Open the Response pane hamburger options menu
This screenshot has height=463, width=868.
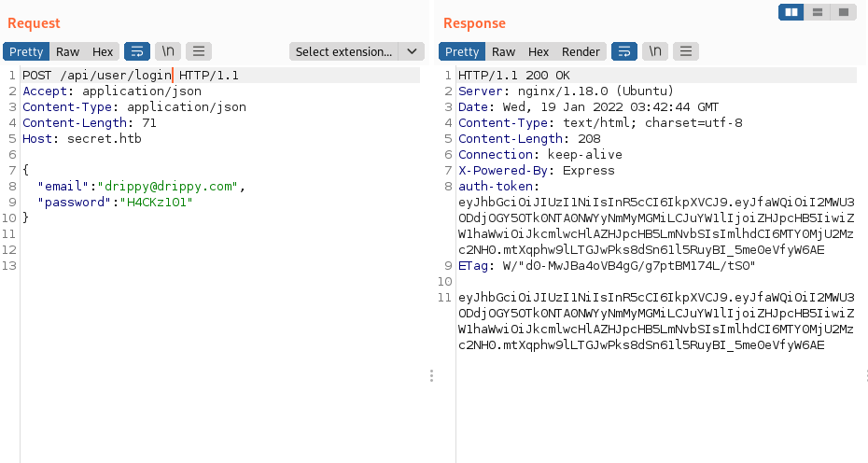(x=686, y=51)
